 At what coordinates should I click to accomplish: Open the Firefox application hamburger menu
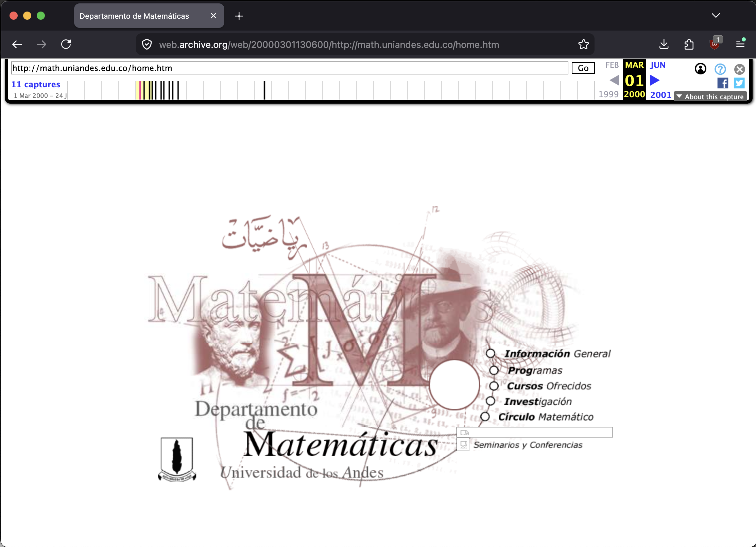coord(740,44)
